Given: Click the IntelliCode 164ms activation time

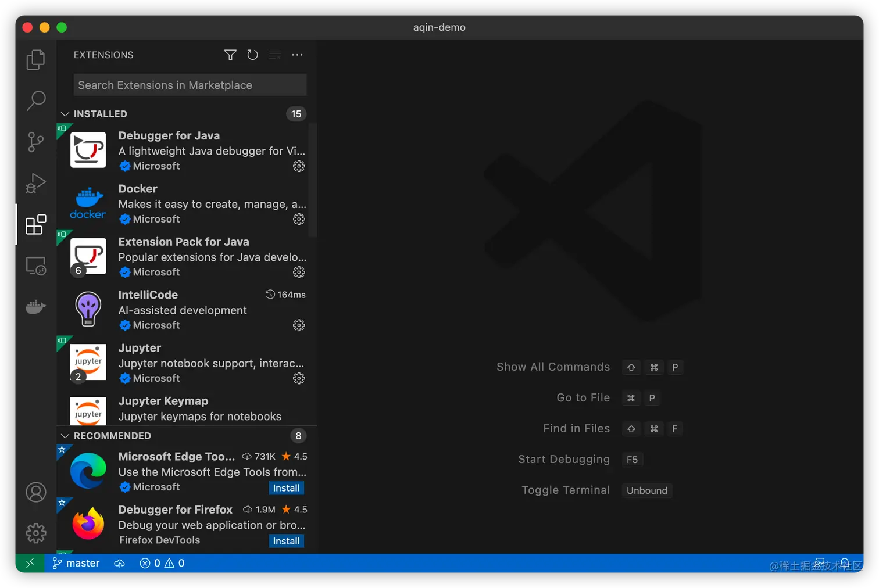Looking at the screenshot, I should [285, 295].
